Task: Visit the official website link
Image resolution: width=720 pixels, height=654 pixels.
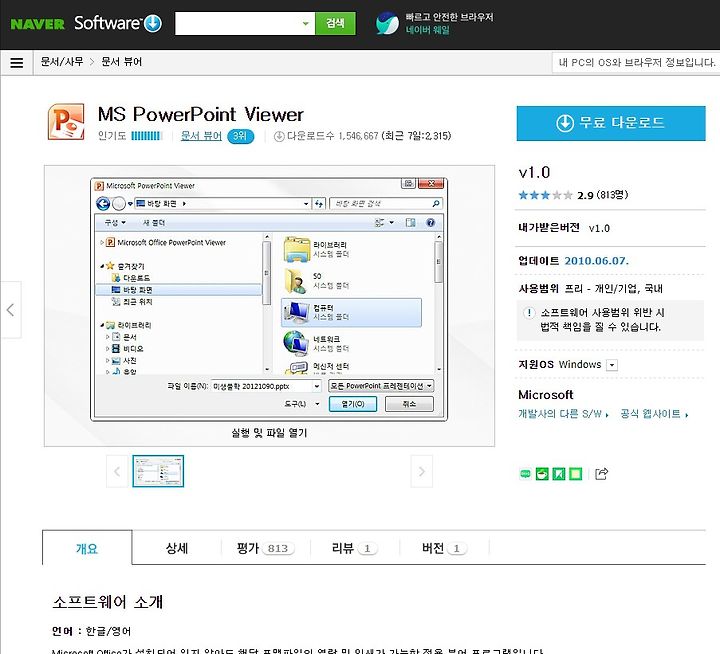Action: point(654,414)
